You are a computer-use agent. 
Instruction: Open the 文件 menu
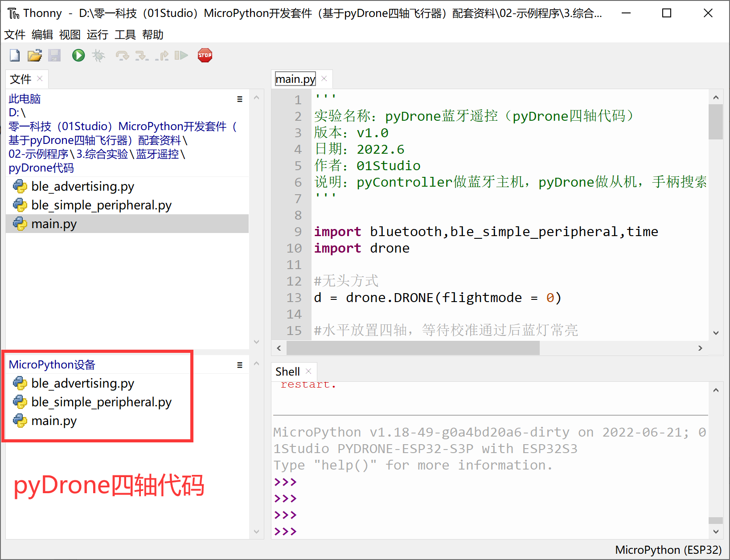click(15, 34)
